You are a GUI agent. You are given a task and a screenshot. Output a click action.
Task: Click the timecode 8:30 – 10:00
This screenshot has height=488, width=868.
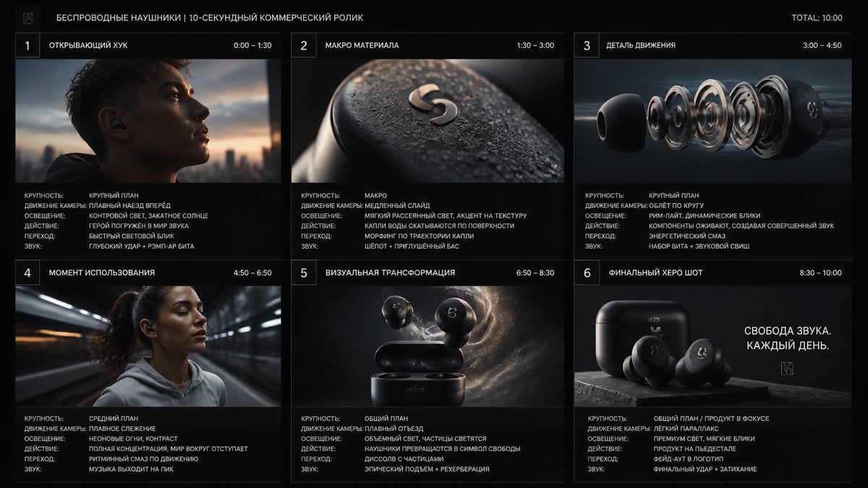[821, 273]
